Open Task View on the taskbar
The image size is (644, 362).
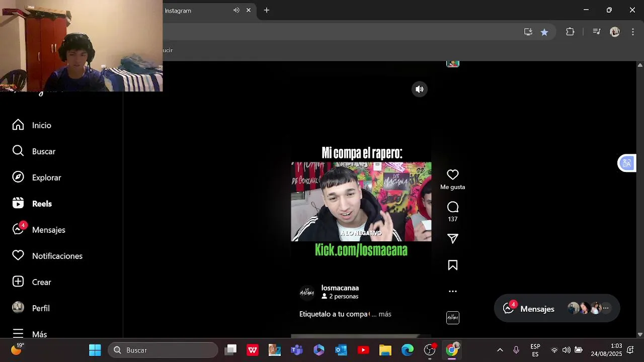pyautogui.click(x=231, y=350)
